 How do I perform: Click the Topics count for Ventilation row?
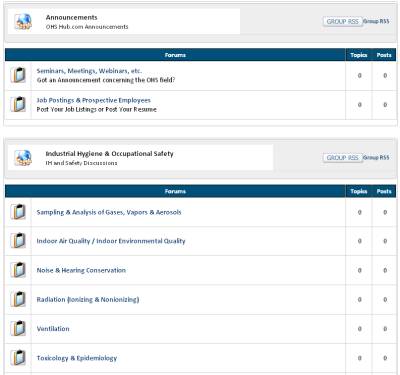pyautogui.click(x=359, y=329)
